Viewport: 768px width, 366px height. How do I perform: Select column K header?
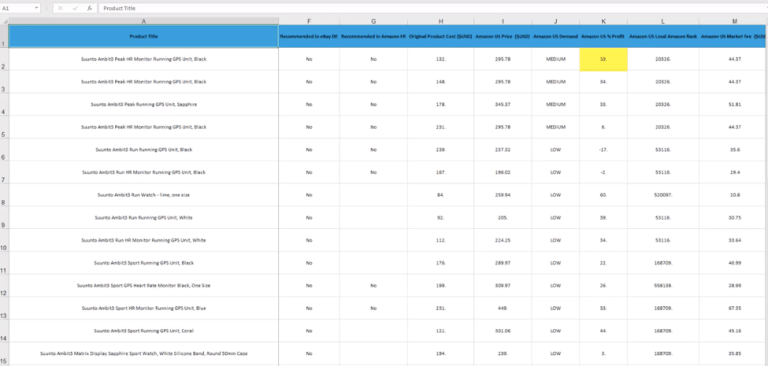coord(603,21)
